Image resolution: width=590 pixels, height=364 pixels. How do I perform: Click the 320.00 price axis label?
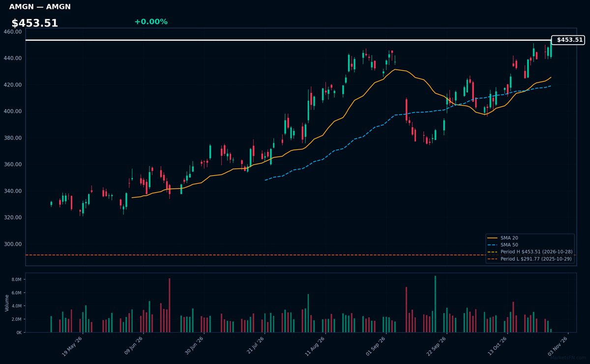pyautogui.click(x=12, y=218)
